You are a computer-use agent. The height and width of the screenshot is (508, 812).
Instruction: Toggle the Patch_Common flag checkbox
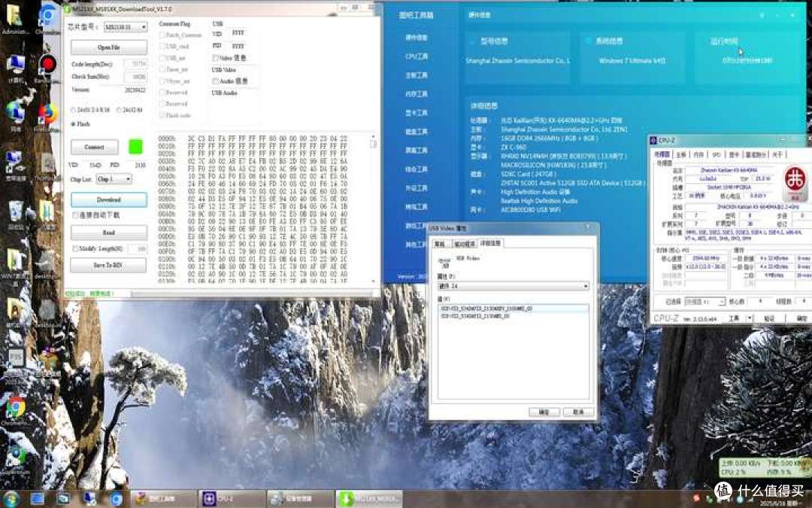(x=162, y=35)
